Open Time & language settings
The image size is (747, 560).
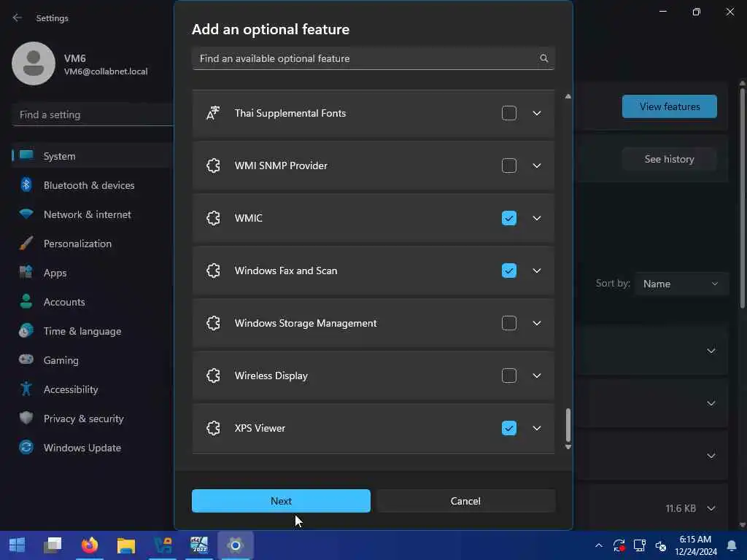[93, 331]
